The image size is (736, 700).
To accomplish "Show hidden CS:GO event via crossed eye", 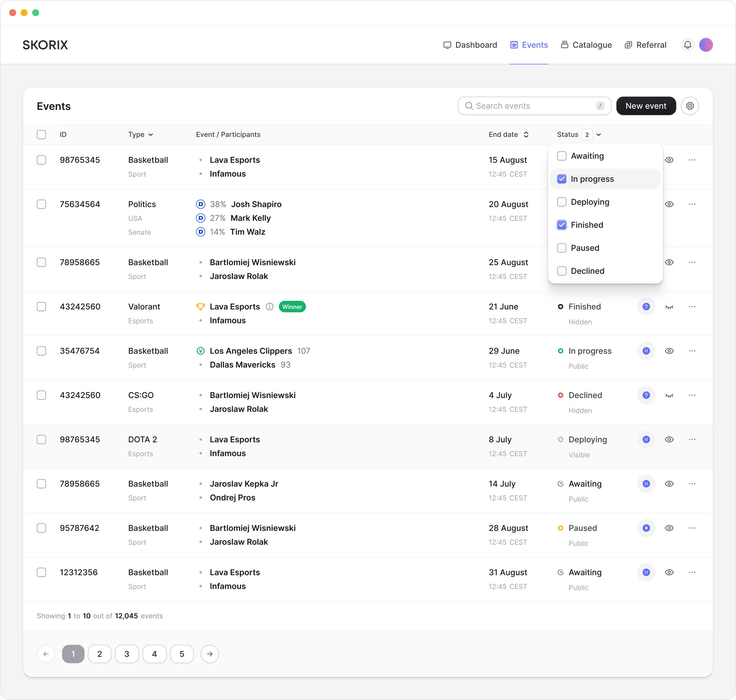I will click(669, 395).
